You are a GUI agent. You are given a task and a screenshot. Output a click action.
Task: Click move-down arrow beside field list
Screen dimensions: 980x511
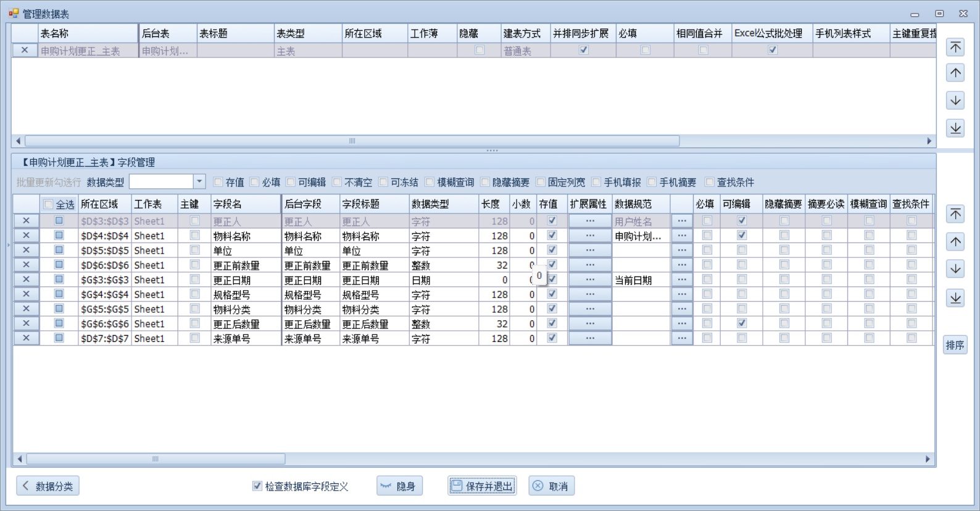955,269
